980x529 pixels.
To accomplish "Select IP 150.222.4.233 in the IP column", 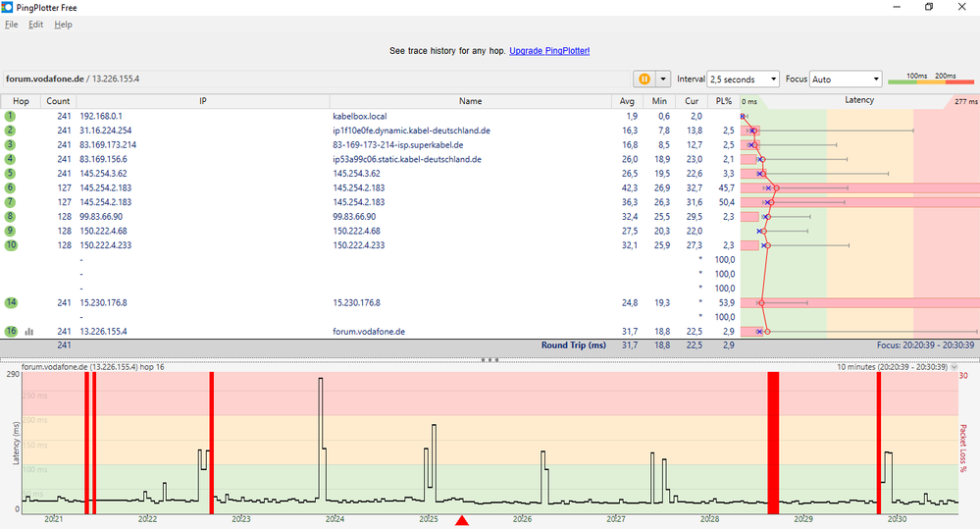I will coord(106,245).
